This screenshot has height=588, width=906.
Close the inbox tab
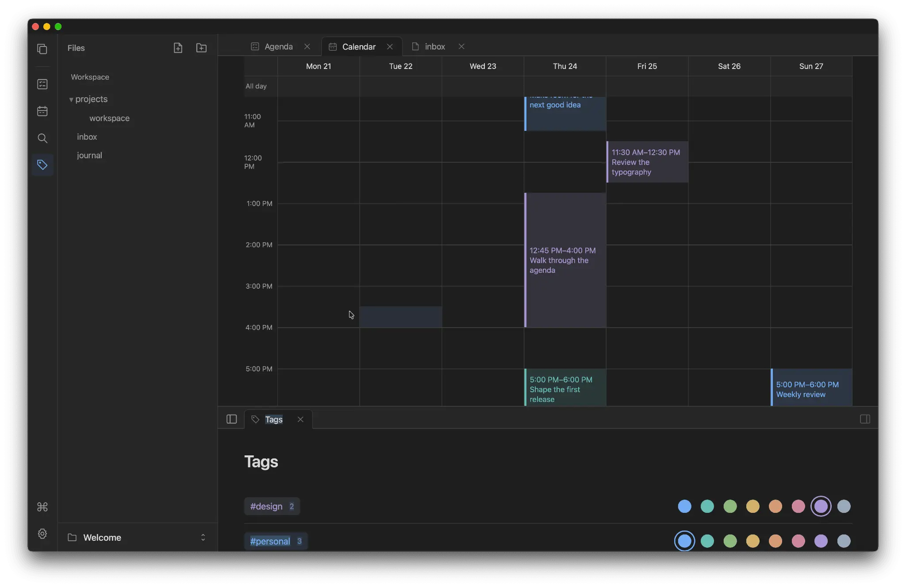[x=461, y=46]
